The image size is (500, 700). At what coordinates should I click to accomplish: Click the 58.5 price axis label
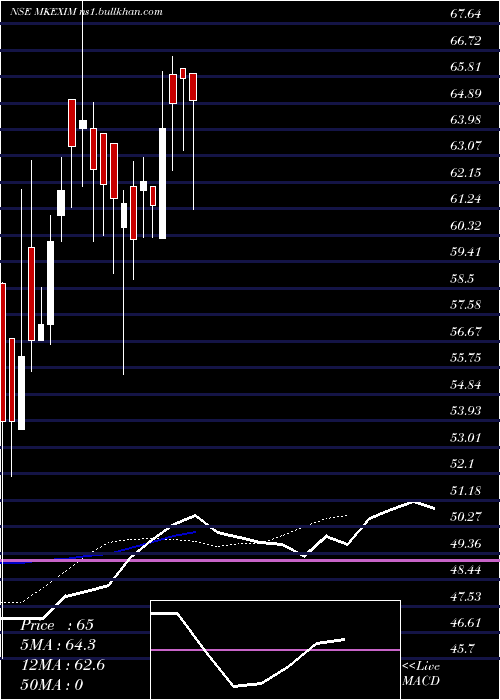coord(462,279)
